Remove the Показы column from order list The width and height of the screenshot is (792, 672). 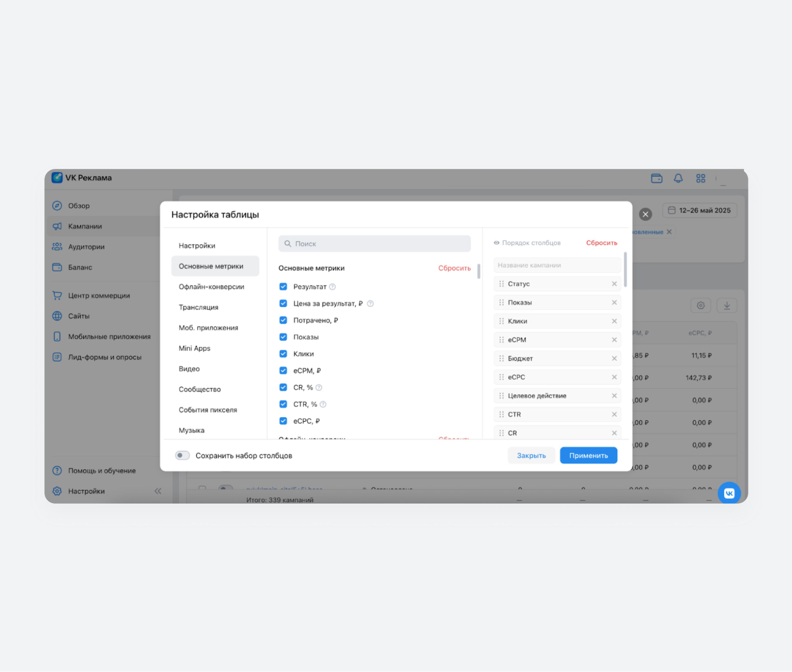(614, 302)
